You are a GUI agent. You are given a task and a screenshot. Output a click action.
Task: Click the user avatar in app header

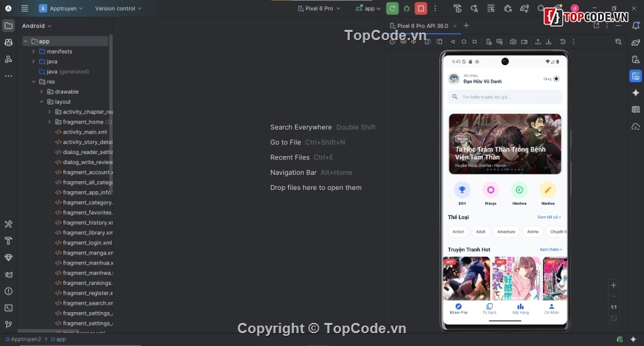[454, 79]
